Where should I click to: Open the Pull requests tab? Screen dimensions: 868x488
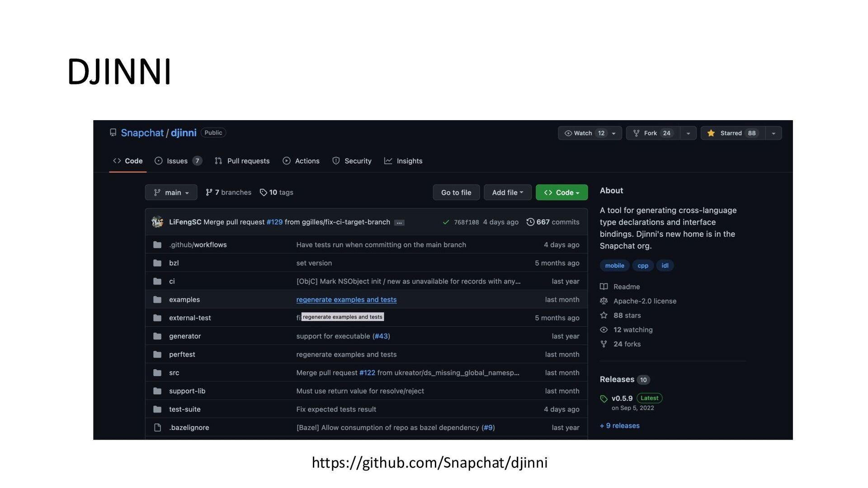point(242,161)
